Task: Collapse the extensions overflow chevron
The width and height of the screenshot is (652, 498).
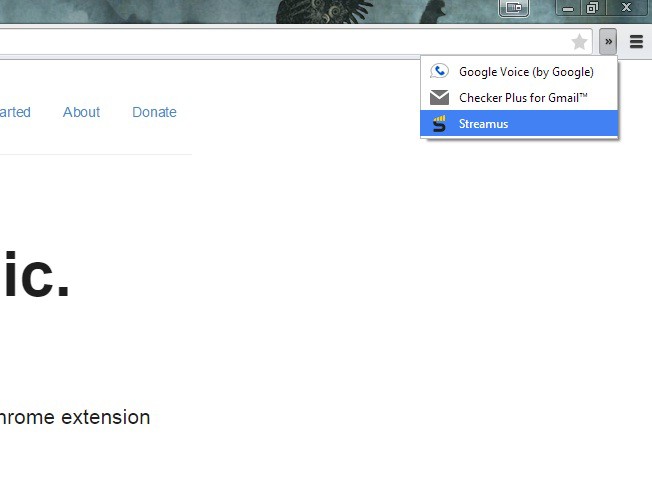Action: (608, 42)
